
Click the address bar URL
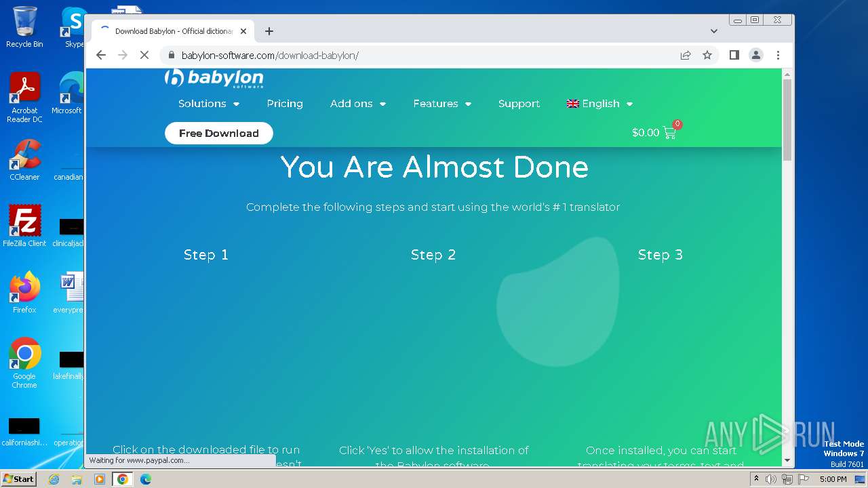270,55
